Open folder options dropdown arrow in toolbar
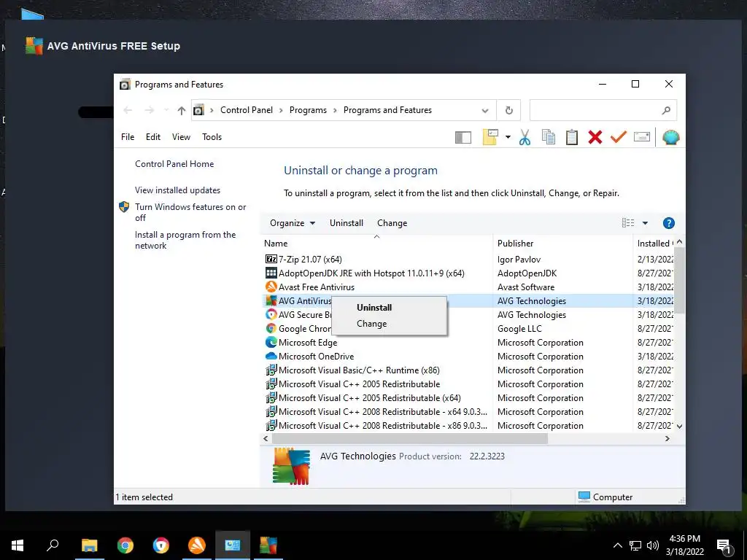This screenshot has height=560, width=747. click(508, 138)
